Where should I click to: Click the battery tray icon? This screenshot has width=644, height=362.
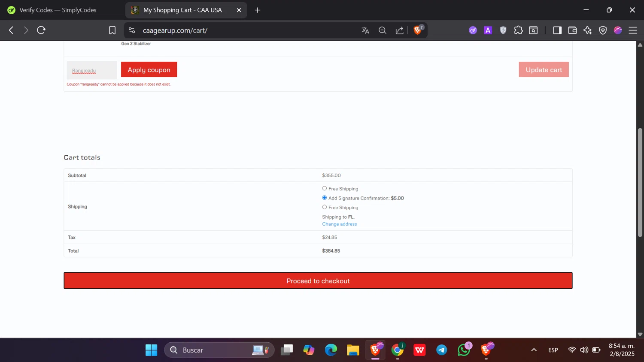[x=596, y=350]
